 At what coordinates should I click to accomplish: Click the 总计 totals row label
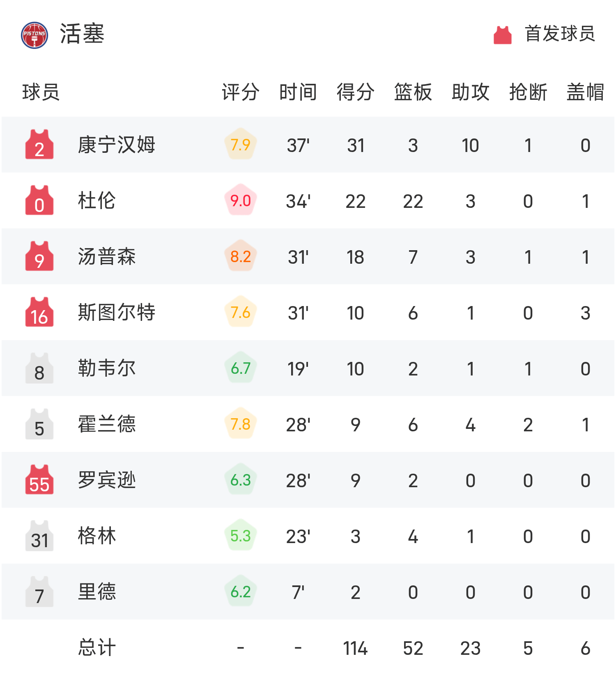[97, 648]
